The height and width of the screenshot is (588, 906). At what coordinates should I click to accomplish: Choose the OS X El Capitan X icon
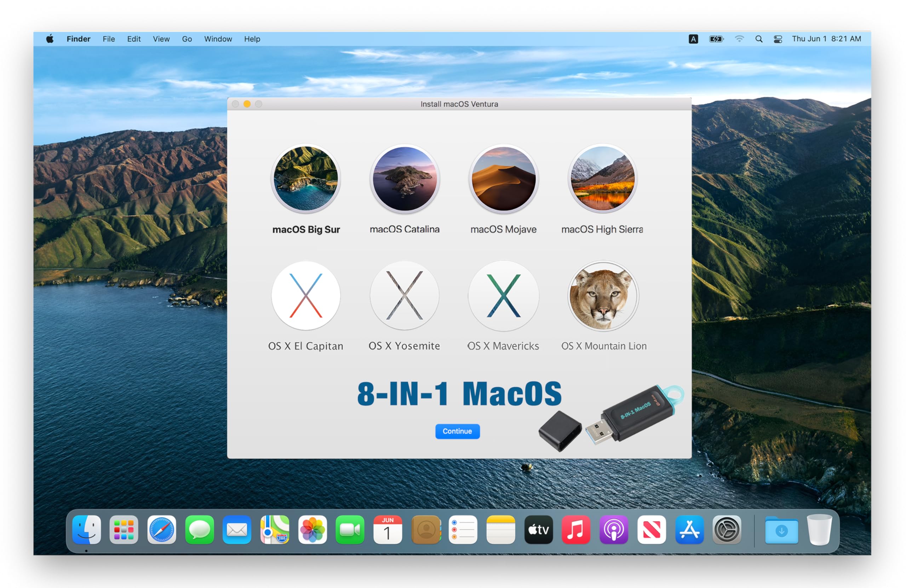pyautogui.click(x=306, y=296)
